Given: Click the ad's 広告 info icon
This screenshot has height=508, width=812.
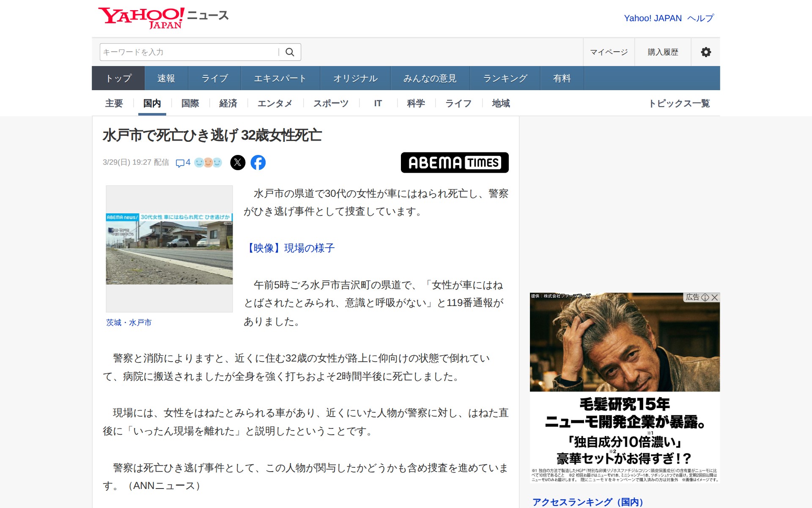Looking at the screenshot, I should [x=705, y=298].
